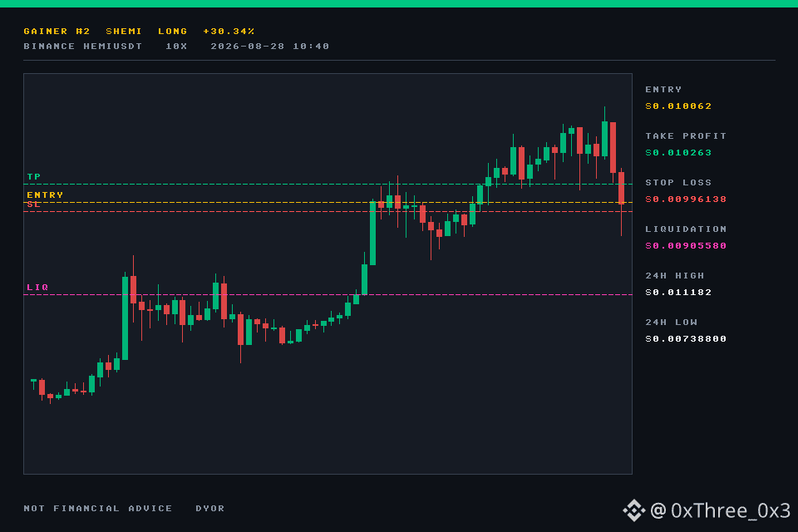Click the TAKE PROFIT heading
This screenshot has height=532, width=798.
tap(686, 136)
